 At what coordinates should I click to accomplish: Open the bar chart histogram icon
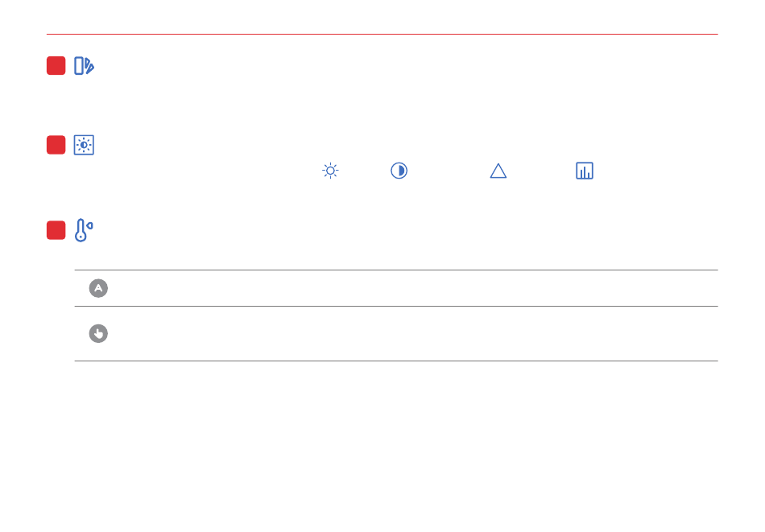tap(585, 171)
